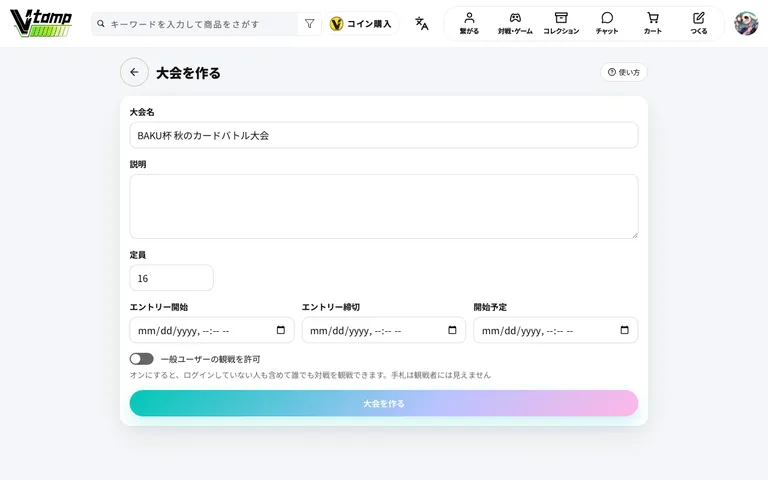Open the language translation icon
768x480 pixels.
click(x=421, y=23)
